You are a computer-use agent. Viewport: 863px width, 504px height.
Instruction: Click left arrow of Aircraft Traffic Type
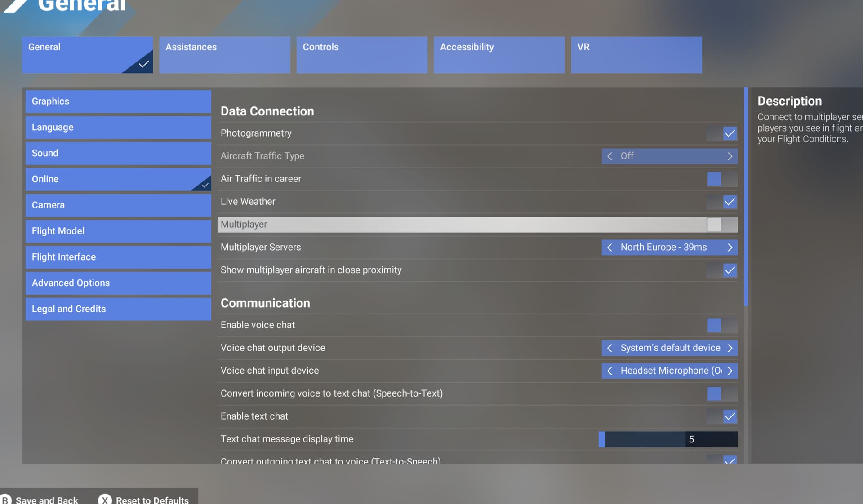(609, 156)
